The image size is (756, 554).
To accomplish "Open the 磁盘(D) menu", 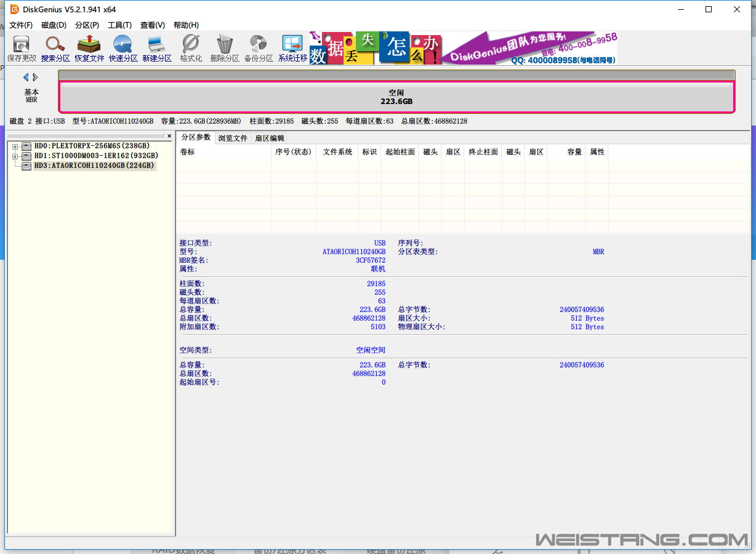I will (x=54, y=25).
